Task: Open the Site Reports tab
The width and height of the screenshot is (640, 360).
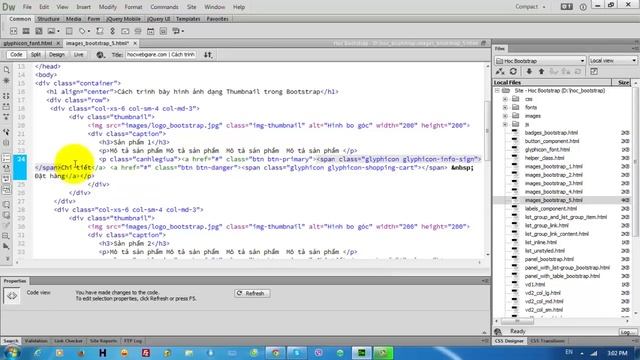Action: (x=103, y=341)
